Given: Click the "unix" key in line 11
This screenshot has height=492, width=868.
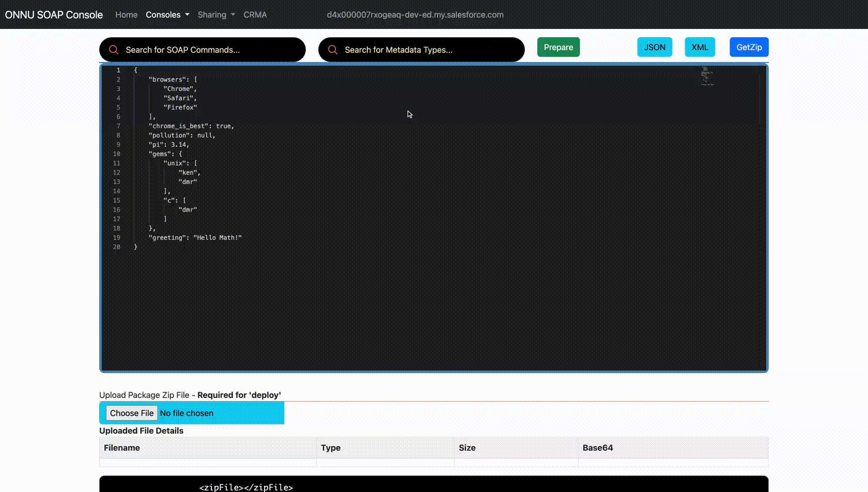Looking at the screenshot, I should 175,163.
